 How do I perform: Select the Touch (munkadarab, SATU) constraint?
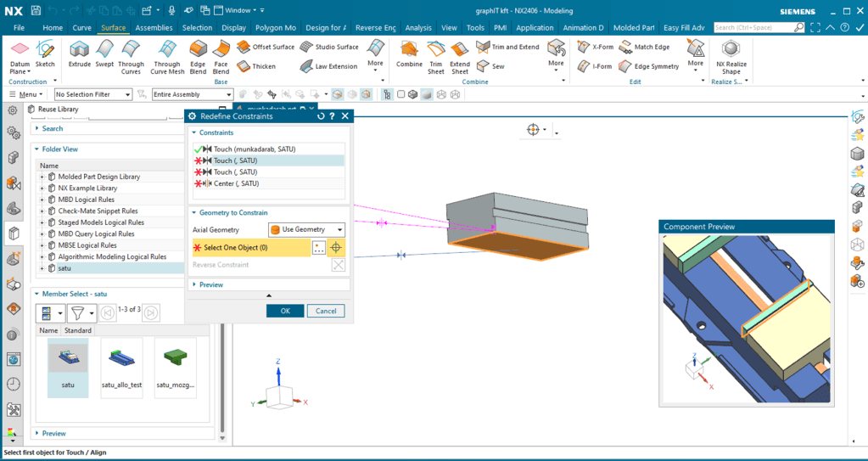254,149
